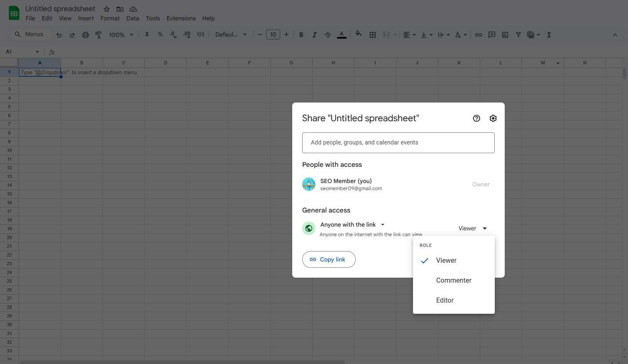
Task: Open the Extensions menu
Action: 181,18
